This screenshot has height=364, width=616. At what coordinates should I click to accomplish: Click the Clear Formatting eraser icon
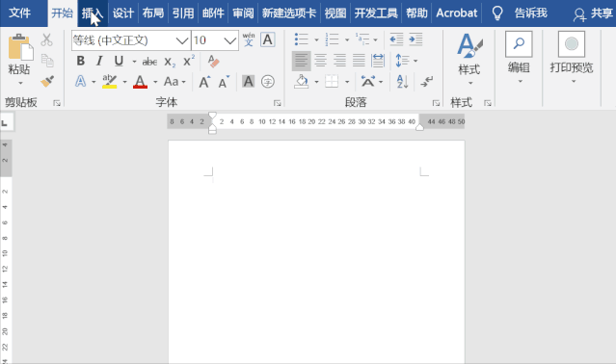pos(213,61)
